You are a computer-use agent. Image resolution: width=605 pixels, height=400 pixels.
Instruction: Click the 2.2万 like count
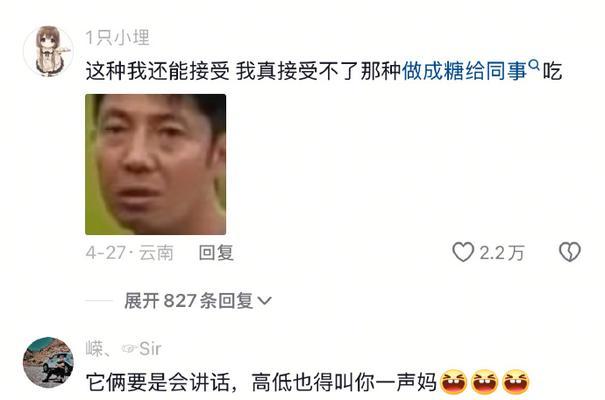pyautogui.click(x=502, y=253)
